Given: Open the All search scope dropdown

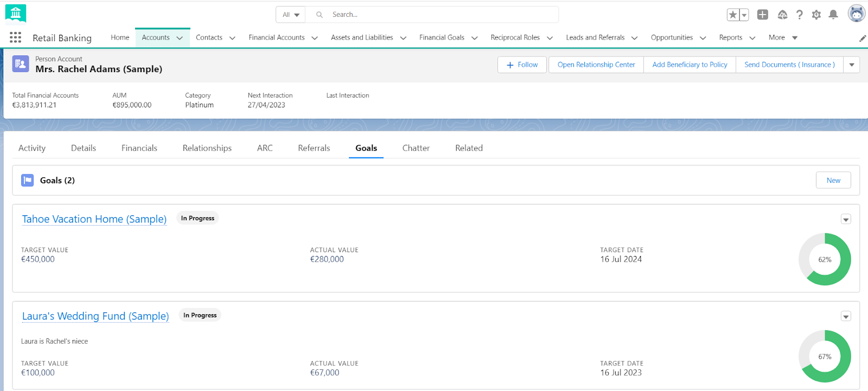Looking at the screenshot, I should pyautogui.click(x=291, y=15).
